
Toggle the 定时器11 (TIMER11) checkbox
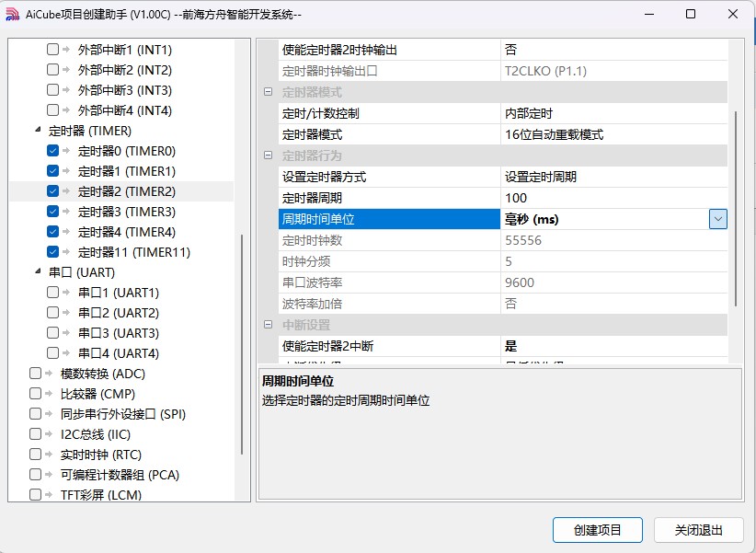(x=53, y=252)
